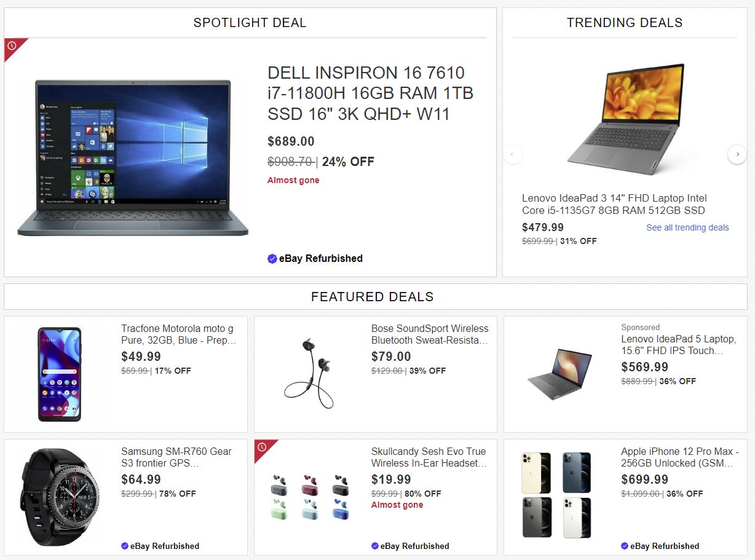Click eBay Refurbished badge under Dell Inspiron
The image size is (755, 560).
click(x=315, y=259)
